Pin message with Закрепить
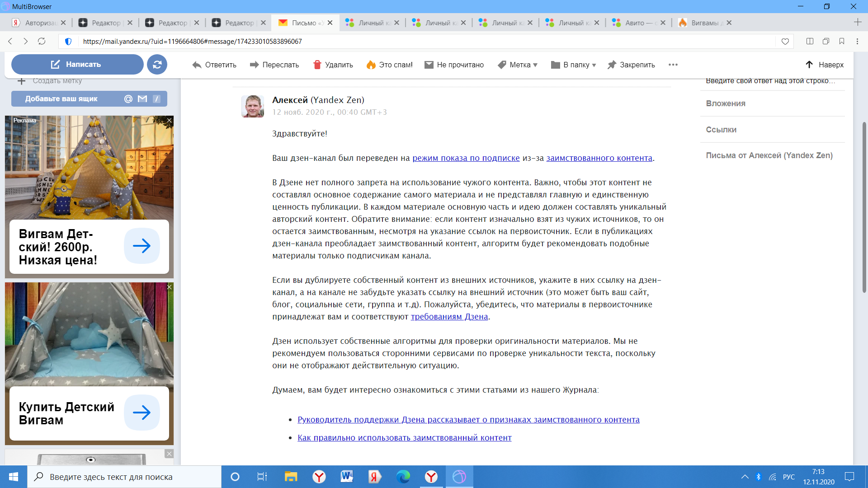This screenshot has width=868, height=488. (x=631, y=65)
